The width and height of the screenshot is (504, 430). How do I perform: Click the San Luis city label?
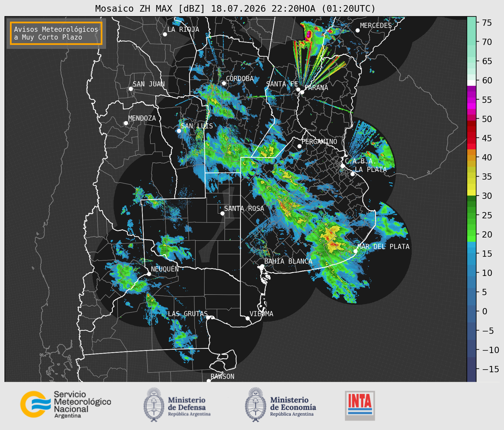(197, 126)
